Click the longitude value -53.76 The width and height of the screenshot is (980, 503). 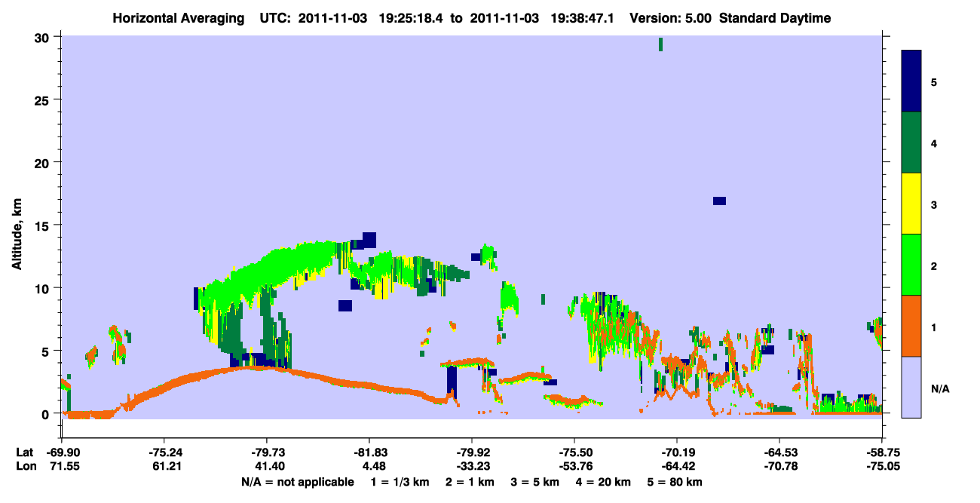coord(574,466)
